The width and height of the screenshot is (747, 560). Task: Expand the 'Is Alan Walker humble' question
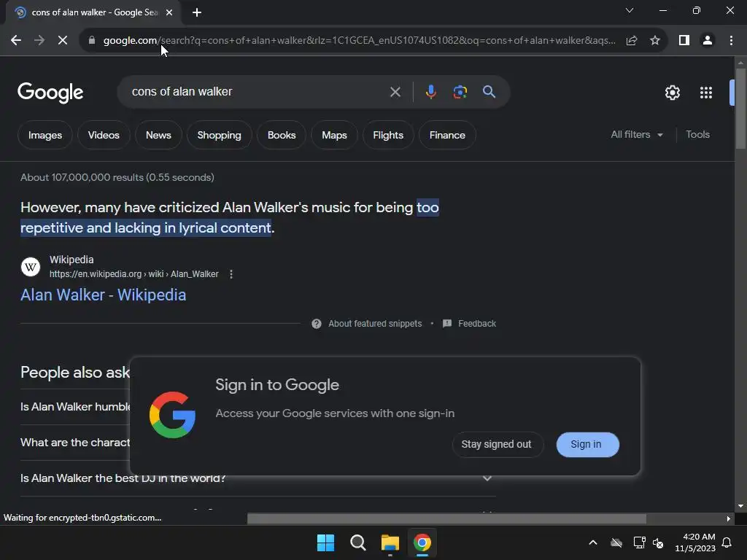click(x=75, y=407)
